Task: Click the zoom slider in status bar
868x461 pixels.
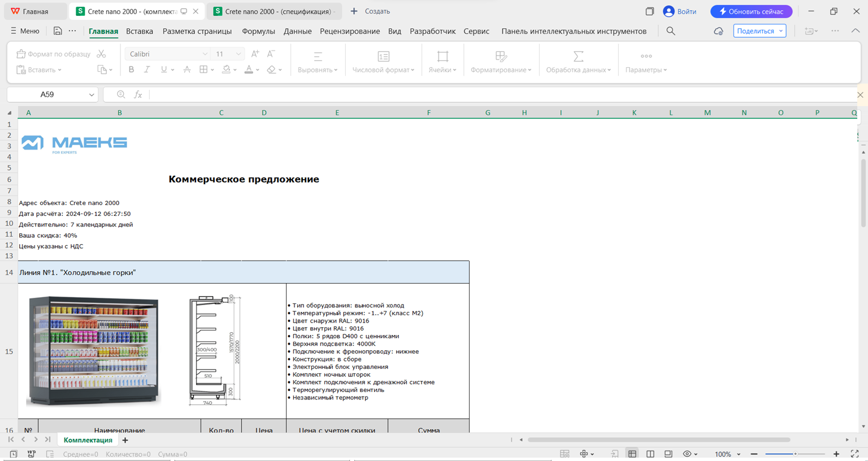Action: click(795, 454)
